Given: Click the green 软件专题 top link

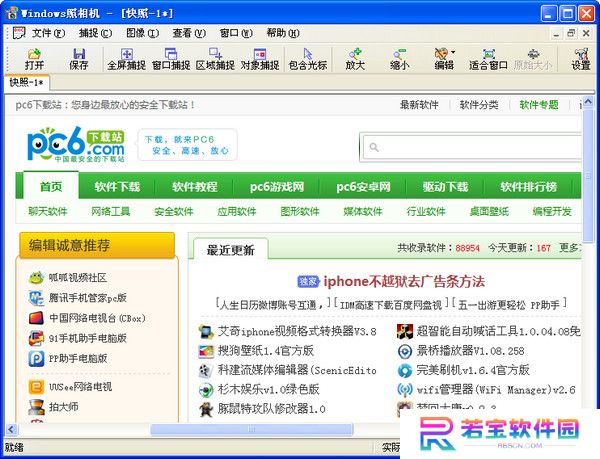Looking at the screenshot, I should coord(539,105).
